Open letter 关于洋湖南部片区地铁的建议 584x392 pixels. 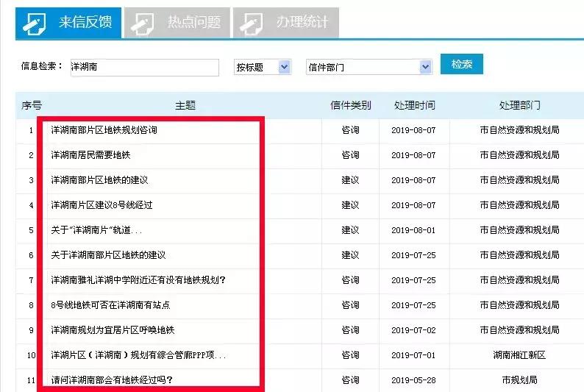[x=108, y=255]
